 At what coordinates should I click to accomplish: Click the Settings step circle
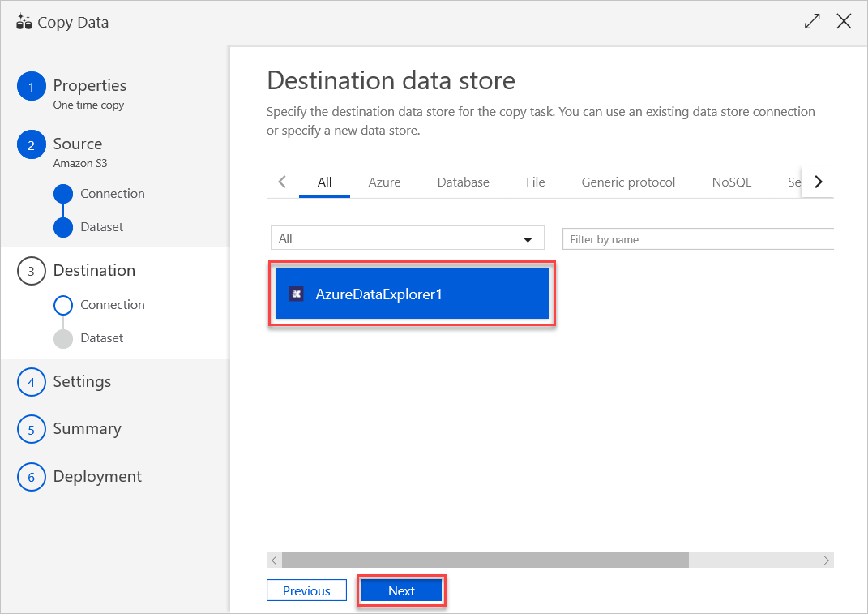(31, 381)
